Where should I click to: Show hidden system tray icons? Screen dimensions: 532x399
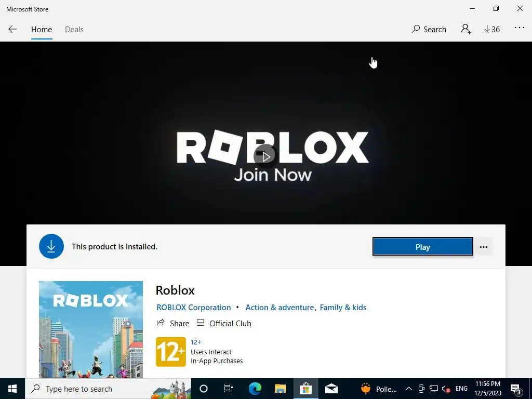(409, 389)
